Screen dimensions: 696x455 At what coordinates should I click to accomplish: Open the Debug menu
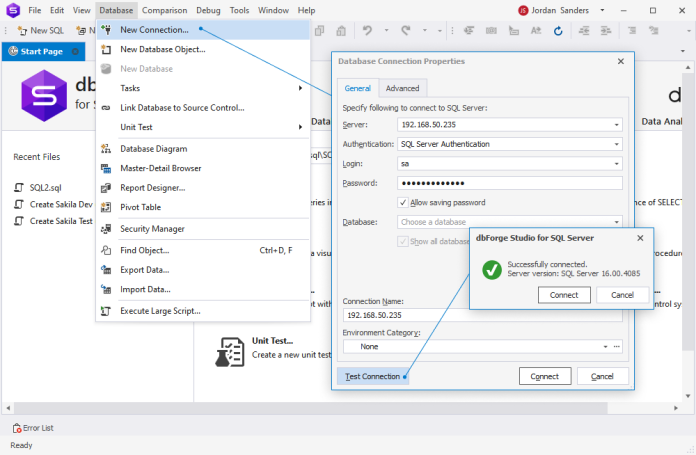click(x=208, y=10)
